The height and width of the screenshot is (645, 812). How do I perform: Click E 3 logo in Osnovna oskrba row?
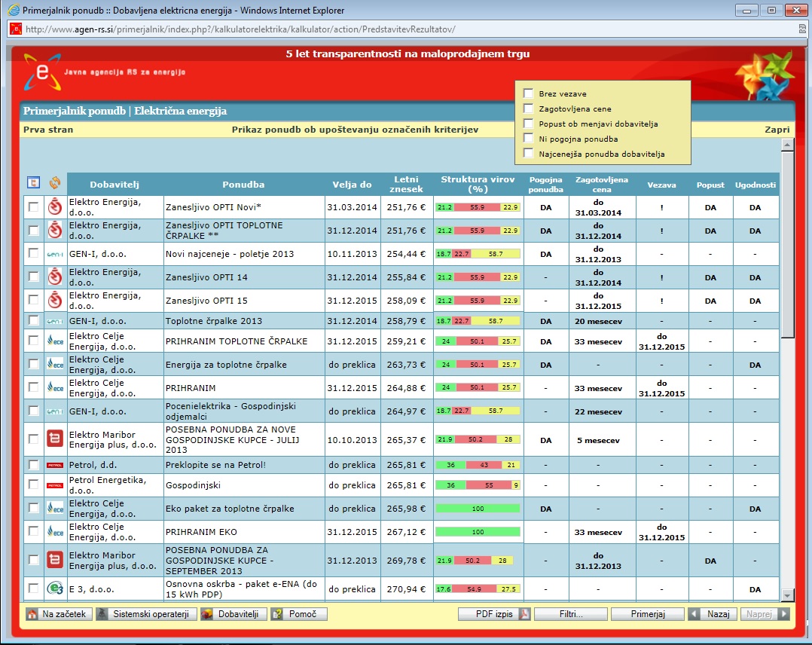(56, 588)
